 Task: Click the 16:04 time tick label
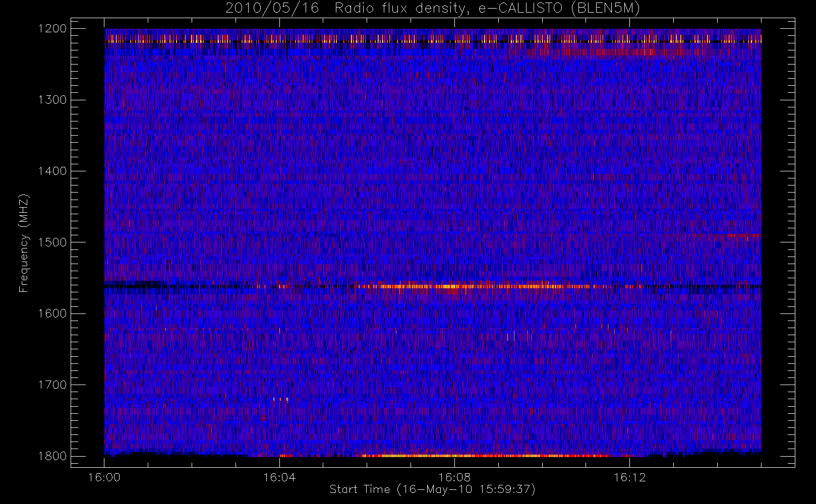click(x=279, y=477)
